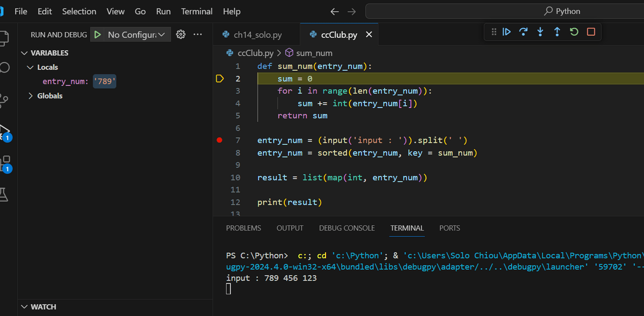Image resolution: width=644 pixels, height=316 pixels.
Task: Click Continue in the debug toolbar
Action: coord(507,32)
